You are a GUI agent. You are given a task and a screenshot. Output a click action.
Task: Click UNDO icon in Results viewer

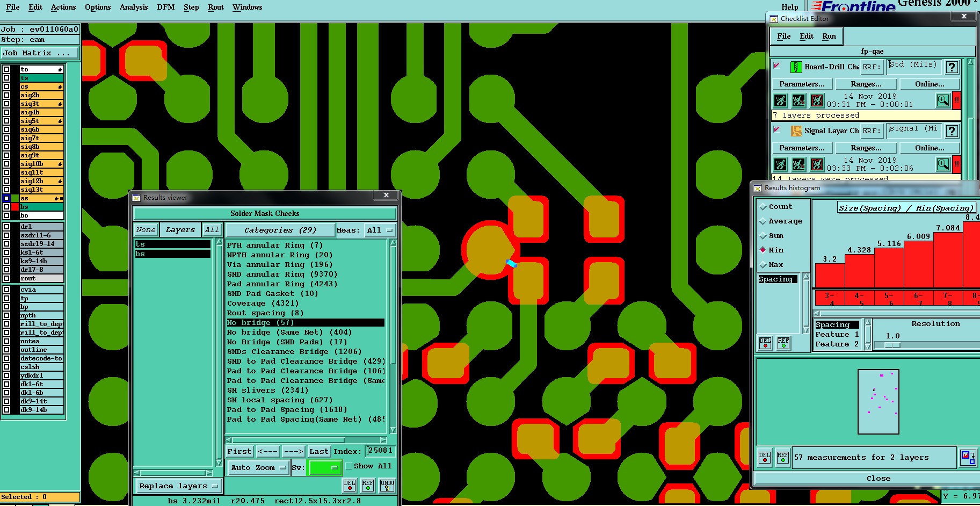[387, 486]
